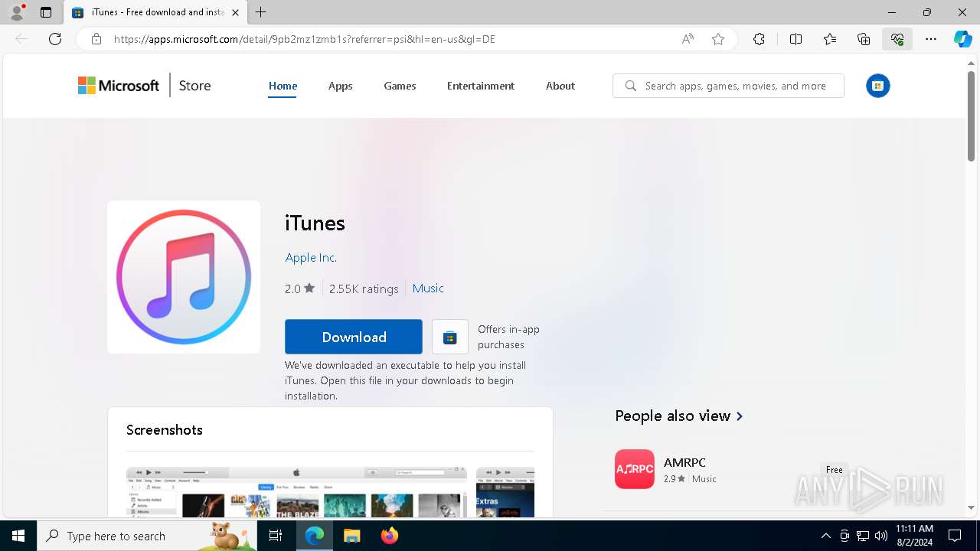980x551 pixels.
Task: Click the 2.55K ratings text
Action: point(364,289)
